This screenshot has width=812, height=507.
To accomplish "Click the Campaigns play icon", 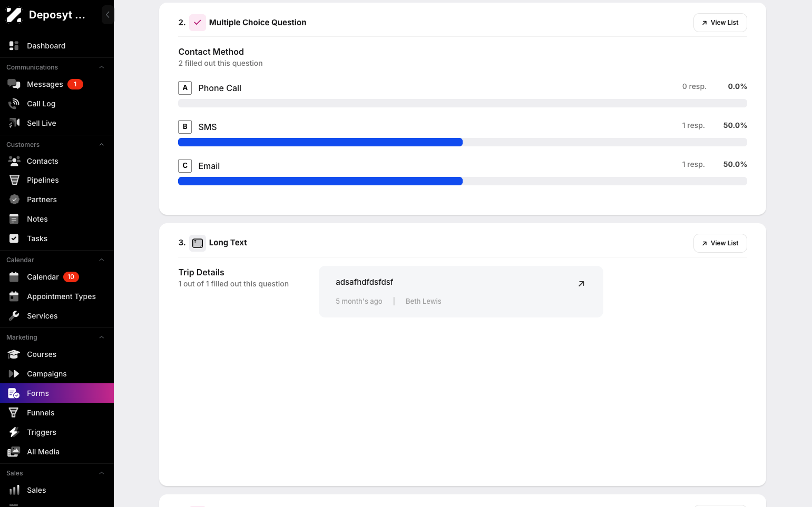I will pos(14,374).
